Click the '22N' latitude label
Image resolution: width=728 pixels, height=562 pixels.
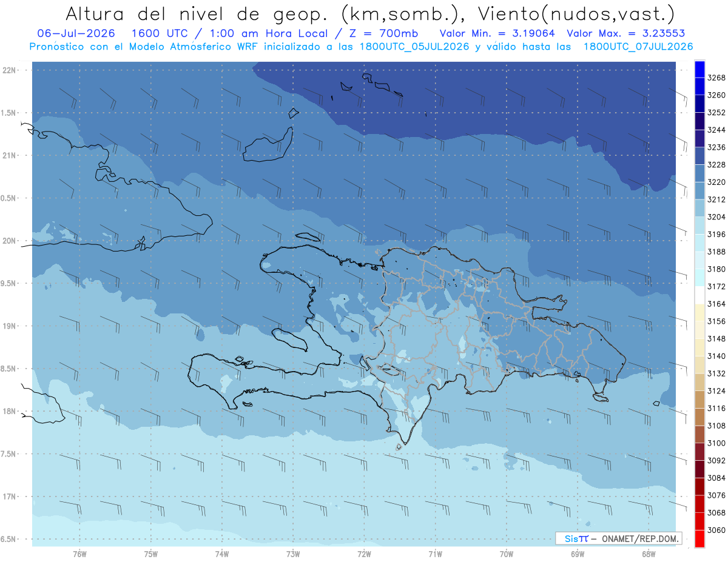10,70
